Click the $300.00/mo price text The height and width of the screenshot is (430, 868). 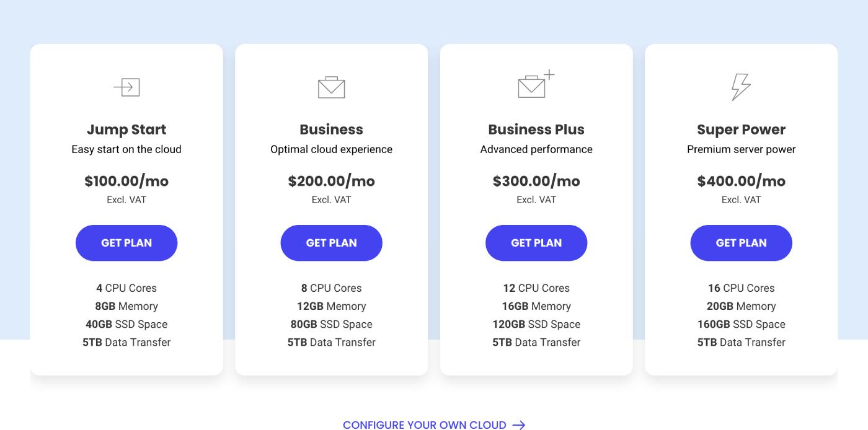[536, 181]
